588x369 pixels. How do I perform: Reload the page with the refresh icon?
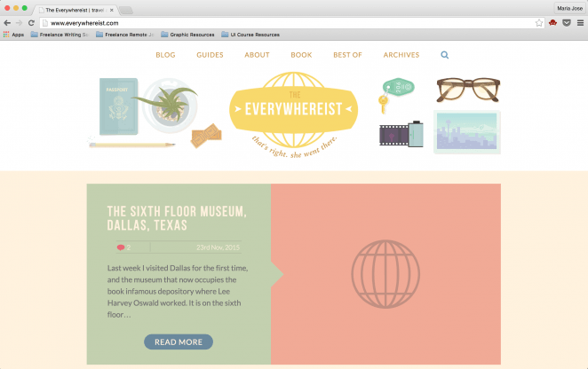click(x=31, y=22)
